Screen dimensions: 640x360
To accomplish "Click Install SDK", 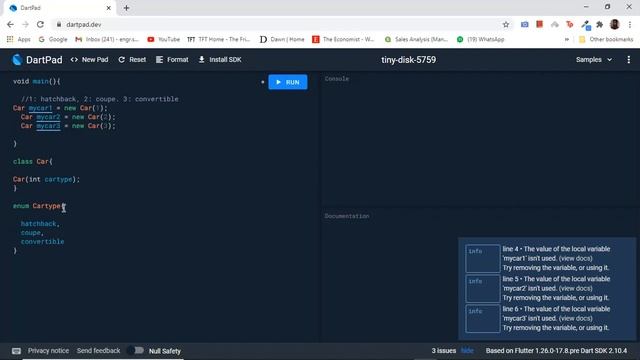I will pyautogui.click(x=220, y=60).
